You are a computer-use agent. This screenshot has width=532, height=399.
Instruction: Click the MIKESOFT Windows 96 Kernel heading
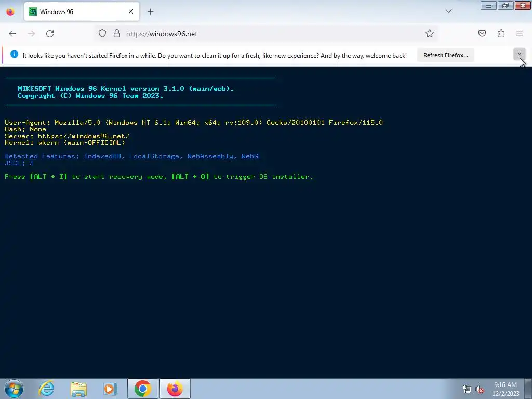coord(126,88)
